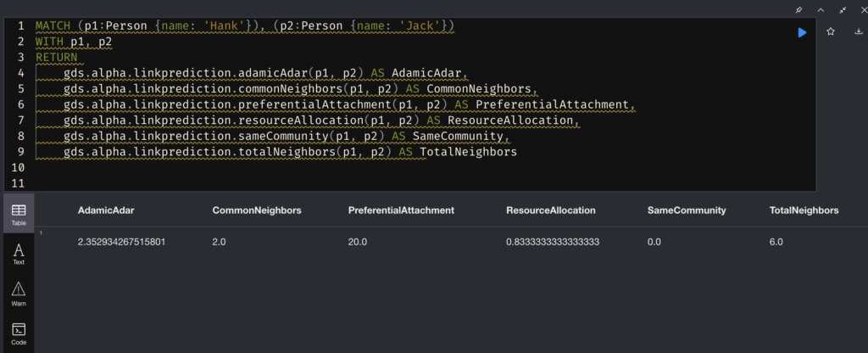Screen dimensions: 868x353
Task: Switch to the Table result view
Action: (x=18, y=213)
